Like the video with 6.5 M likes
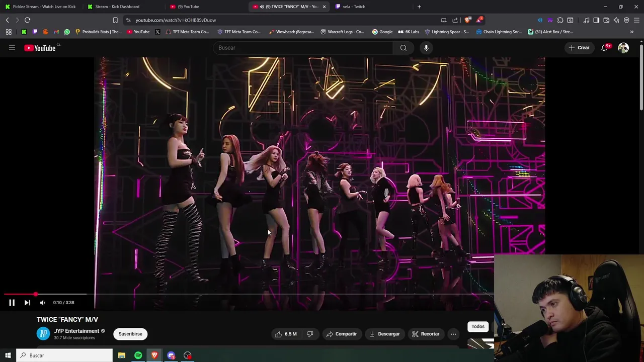 [x=286, y=334]
